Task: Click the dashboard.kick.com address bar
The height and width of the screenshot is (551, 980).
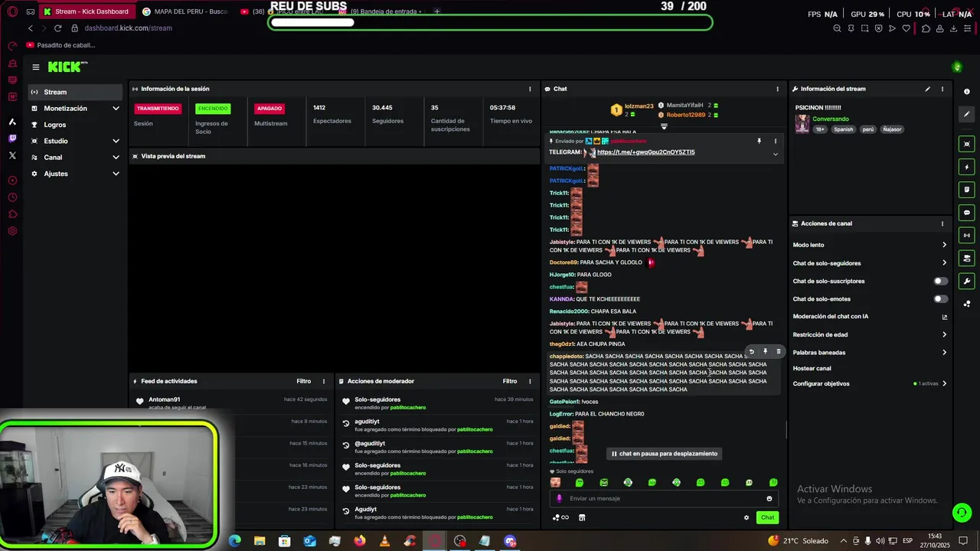Action: pyautogui.click(x=128, y=28)
